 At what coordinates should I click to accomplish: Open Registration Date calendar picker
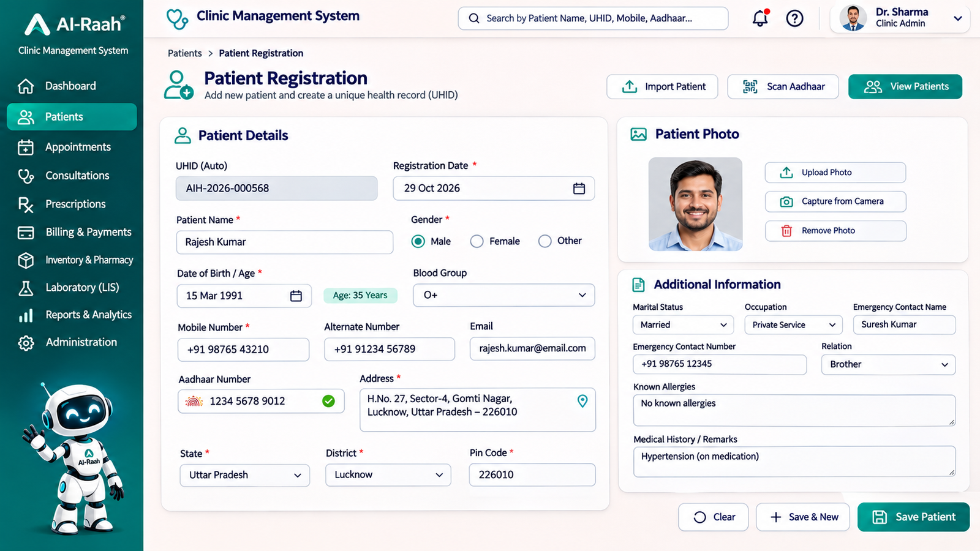(579, 189)
